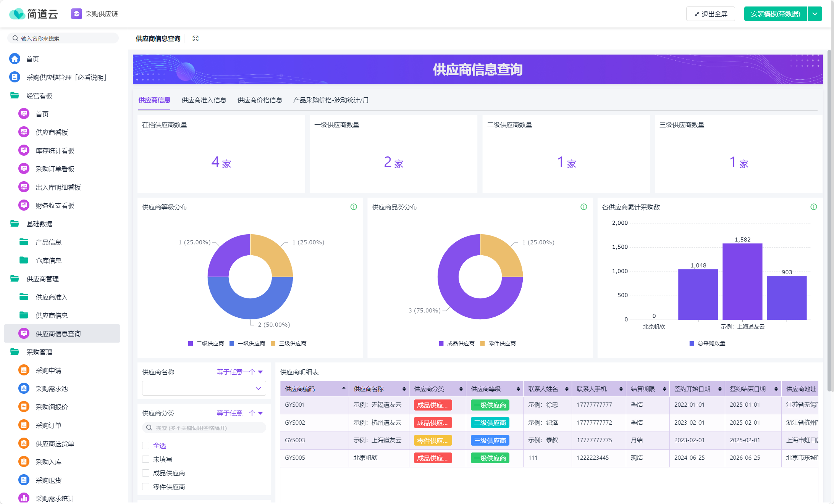Switch to 供应商价格信息 tab

[x=259, y=100]
